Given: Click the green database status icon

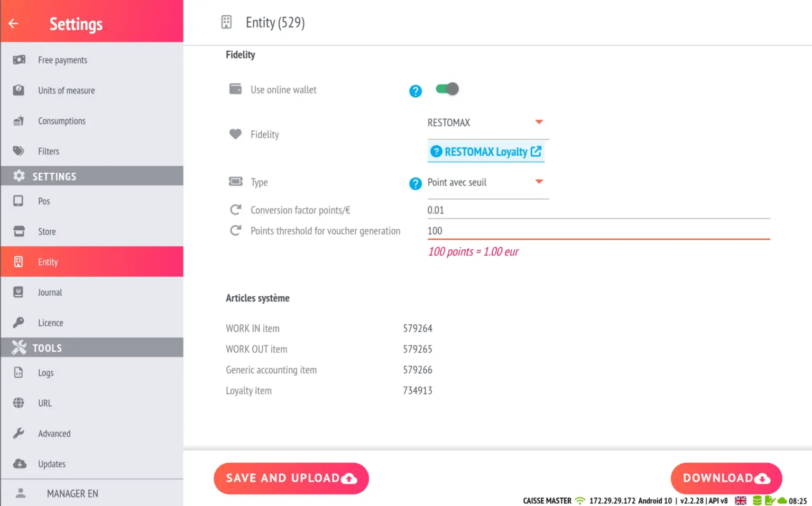Looking at the screenshot, I should [757, 500].
